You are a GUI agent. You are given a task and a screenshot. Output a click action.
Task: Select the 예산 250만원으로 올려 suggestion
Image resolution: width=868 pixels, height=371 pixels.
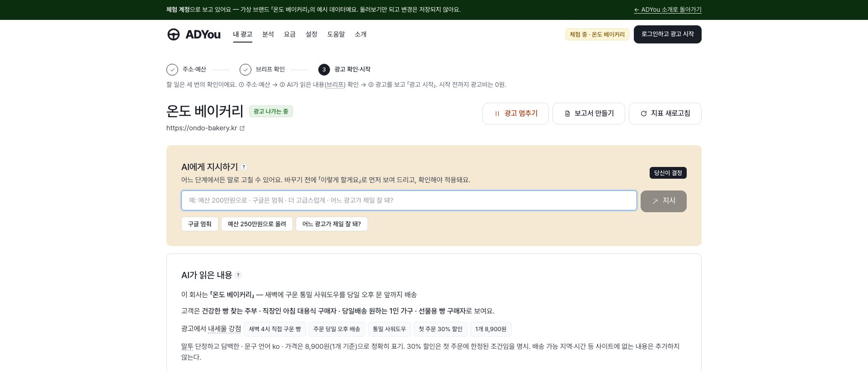coord(257,224)
